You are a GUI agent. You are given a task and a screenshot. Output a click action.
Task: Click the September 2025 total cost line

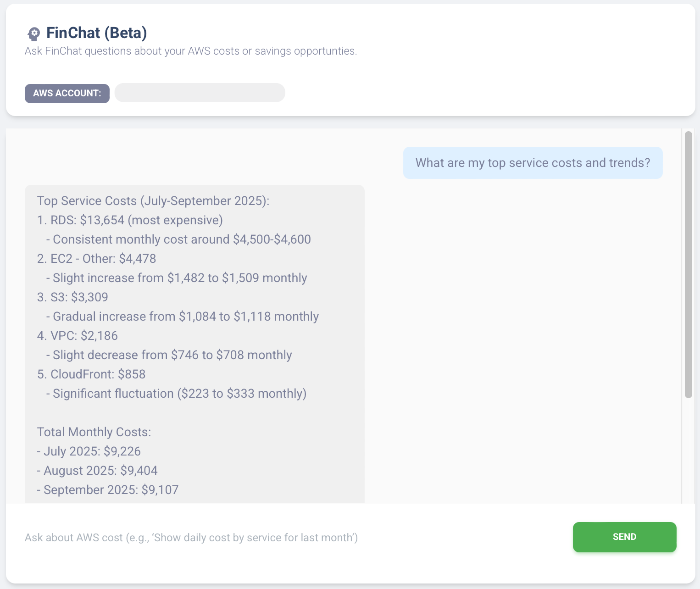point(108,489)
